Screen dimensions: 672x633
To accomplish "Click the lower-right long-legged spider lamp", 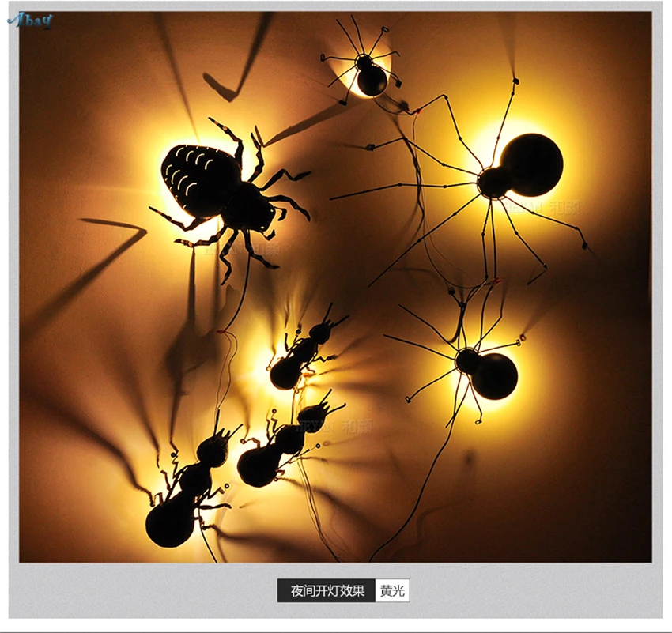I will 470,366.
